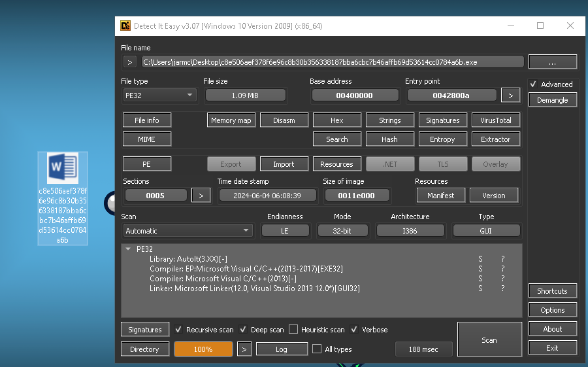Click the Manifest button
The width and height of the screenshot is (588, 367).
click(440, 196)
